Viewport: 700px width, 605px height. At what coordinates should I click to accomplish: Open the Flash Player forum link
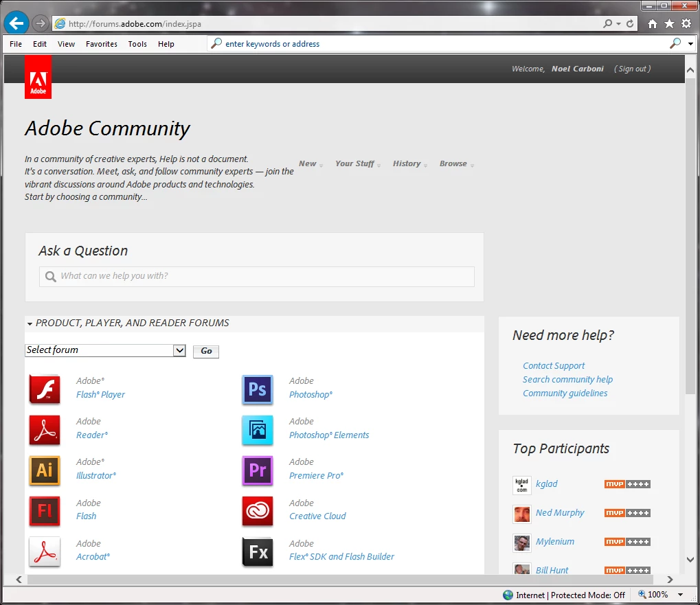tap(100, 395)
